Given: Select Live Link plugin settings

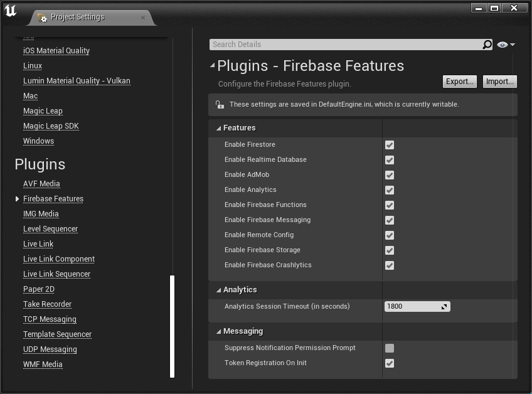Looking at the screenshot, I should [x=38, y=244].
